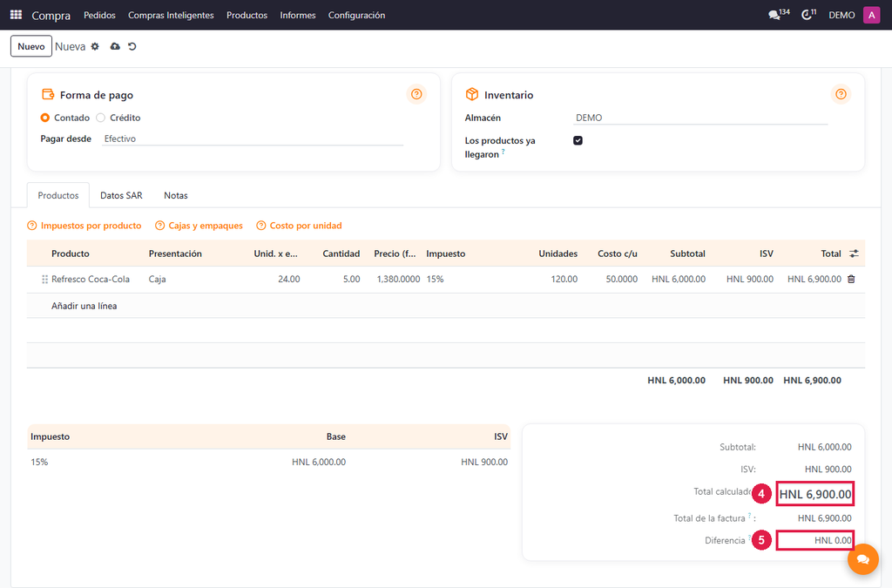Edit the Total de la factura amount
This screenshot has width=892, height=588.
[x=824, y=518]
